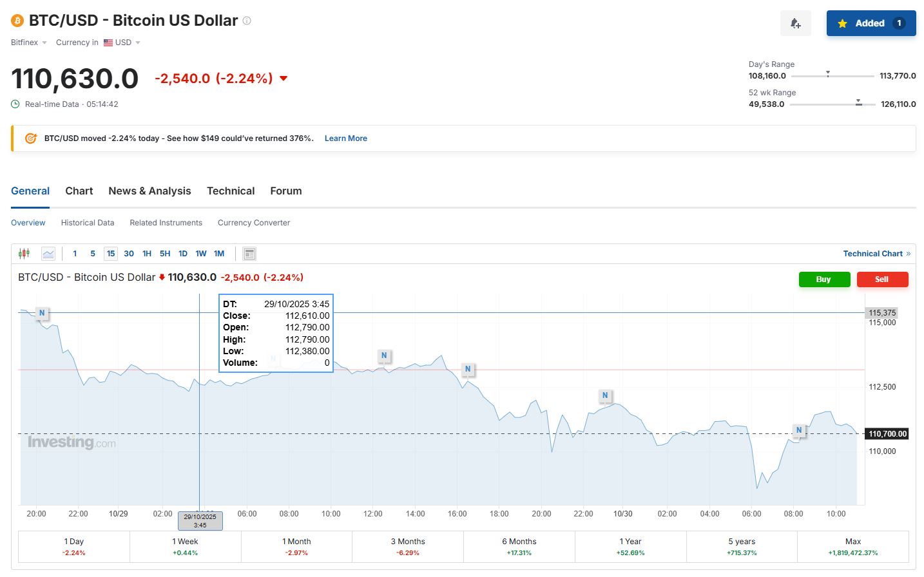The width and height of the screenshot is (924, 577).
Task: Open the Related Instruments sub-tab
Action: click(x=166, y=223)
